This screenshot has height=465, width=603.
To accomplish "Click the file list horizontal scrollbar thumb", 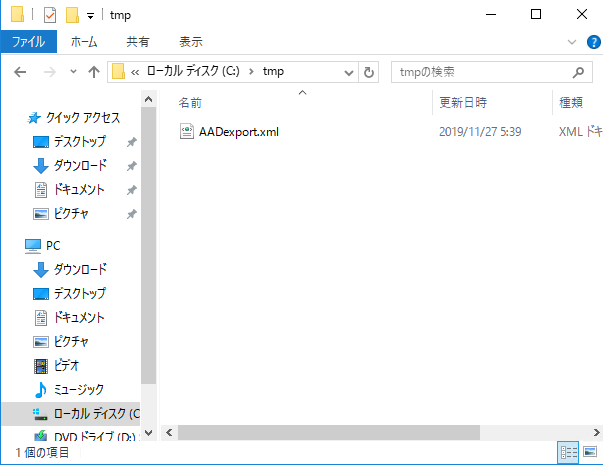I will pos(329,433).
